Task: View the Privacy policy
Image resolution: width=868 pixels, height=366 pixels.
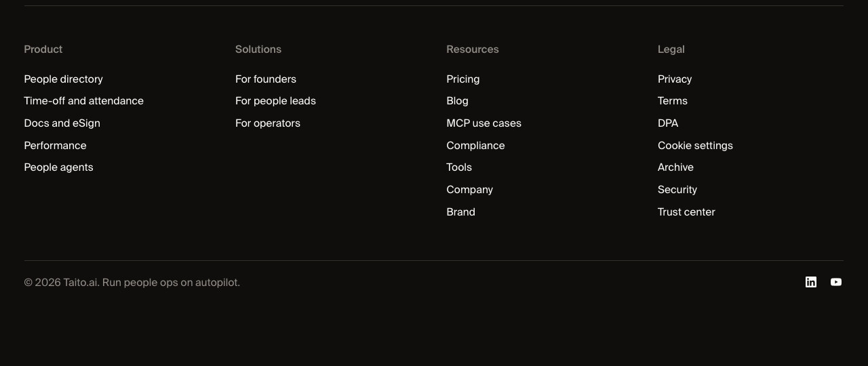Action: [675, 79]
